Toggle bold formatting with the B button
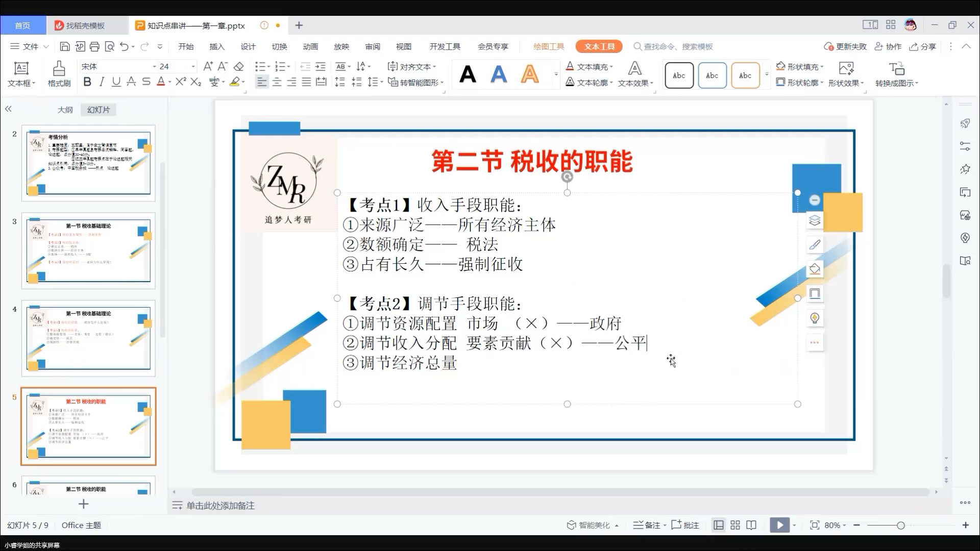The width and height of the screenshot is (980, 551). (87, 82)
